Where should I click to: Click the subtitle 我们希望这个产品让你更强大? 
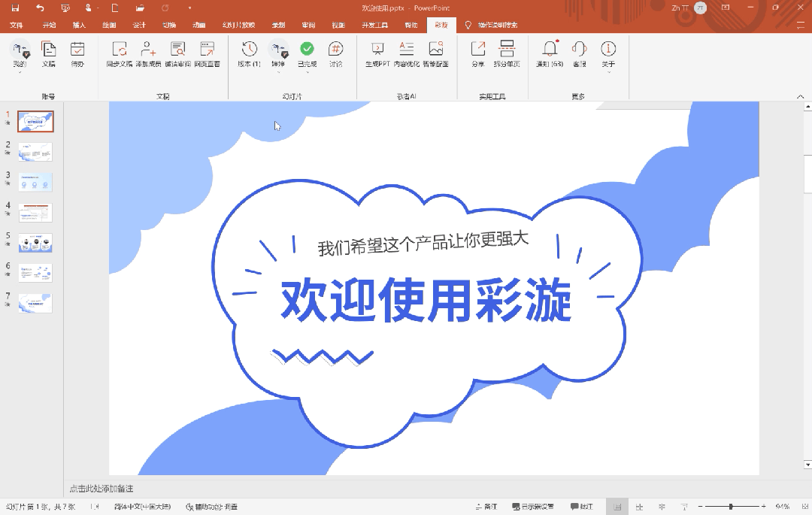tap(423, 243)
